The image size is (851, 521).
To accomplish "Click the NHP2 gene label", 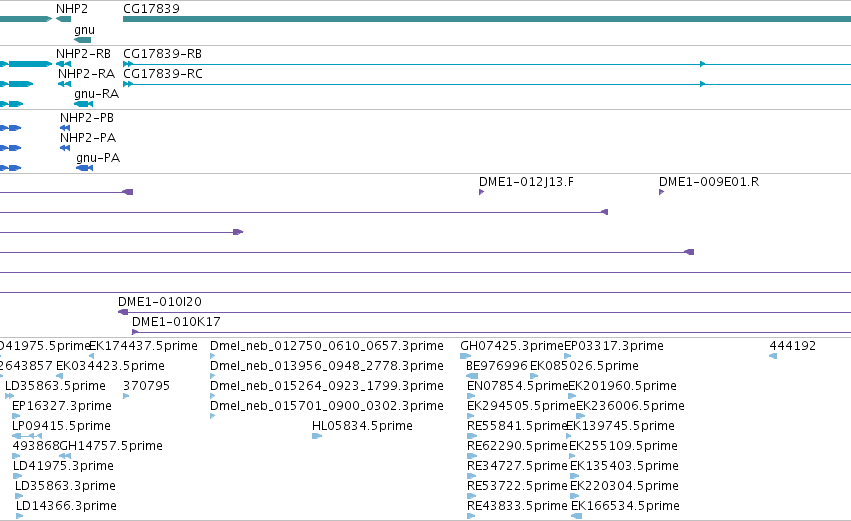I will tap(72, 9).
